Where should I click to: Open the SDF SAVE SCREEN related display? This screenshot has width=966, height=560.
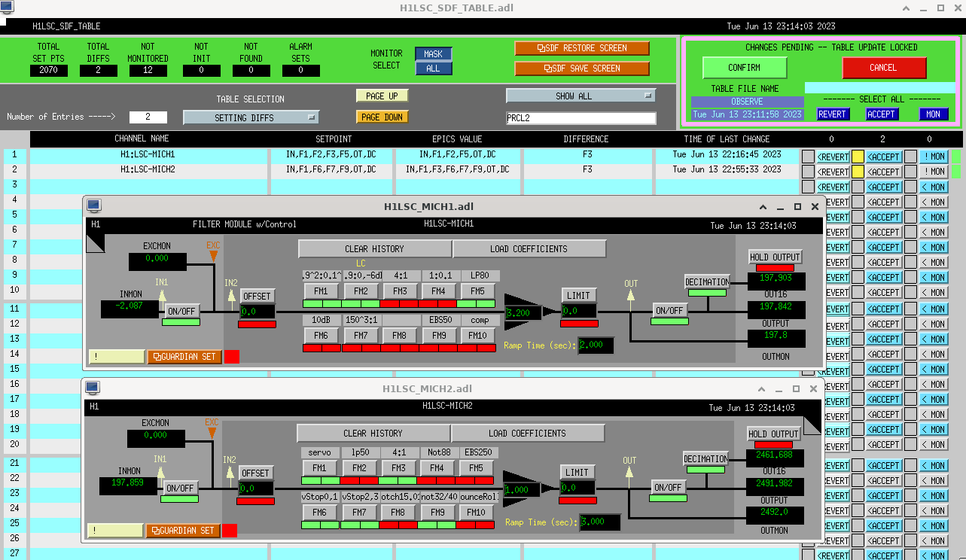[581, 68]
